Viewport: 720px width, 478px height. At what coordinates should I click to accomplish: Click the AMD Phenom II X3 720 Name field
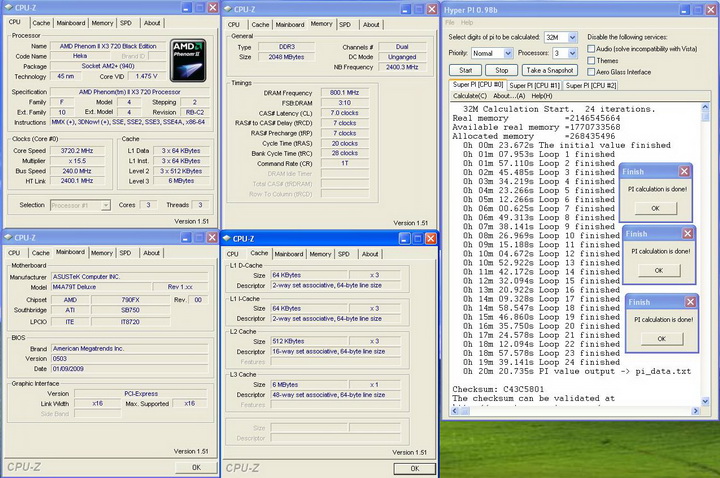click(108, 46)
